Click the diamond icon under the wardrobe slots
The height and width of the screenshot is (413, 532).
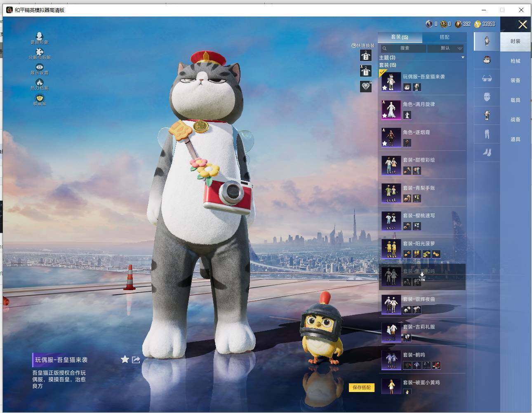point(366,87)
